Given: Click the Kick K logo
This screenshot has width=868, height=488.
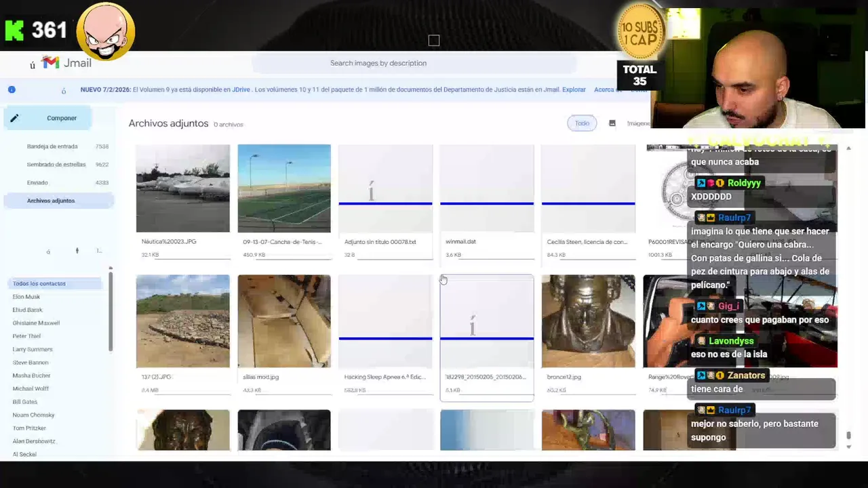Looking at the screenshot, I should [14, 30].
